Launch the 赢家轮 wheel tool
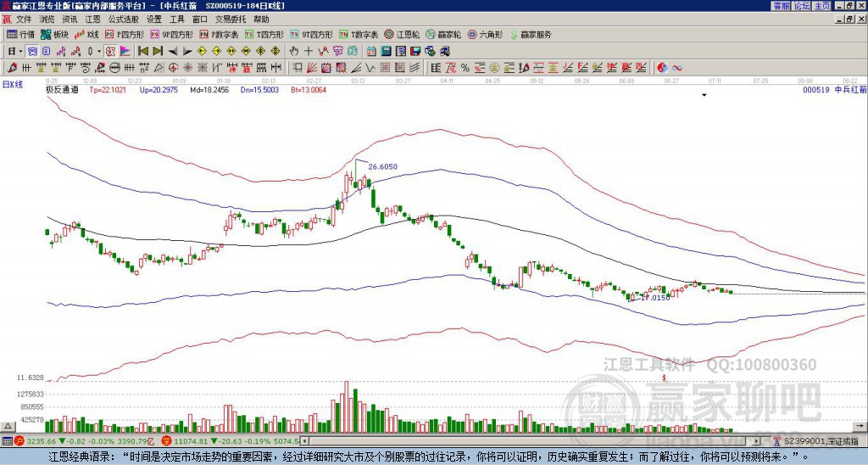 coord(443,35)
